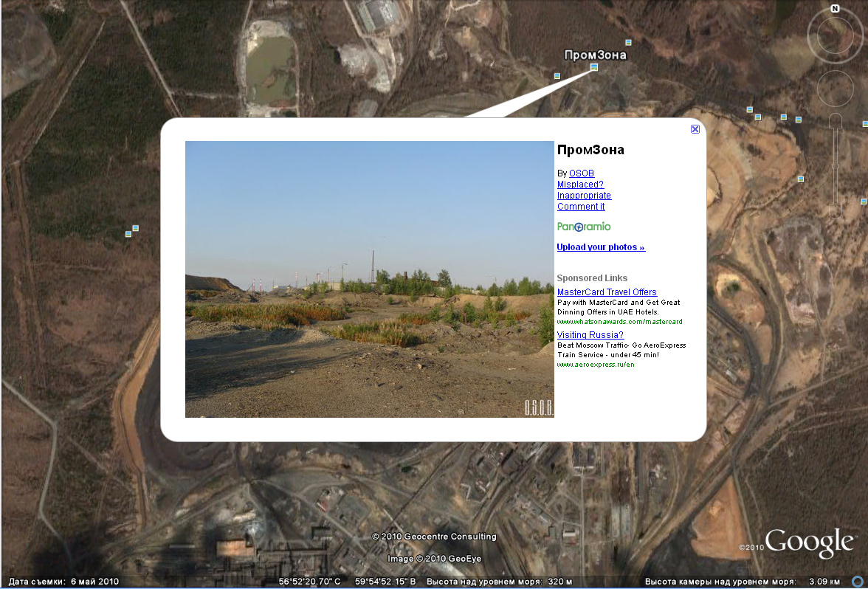Click the photo icon just left of ПромЗона marker
Viewport: 868px width, 589px height.
(x=557, y=76)
